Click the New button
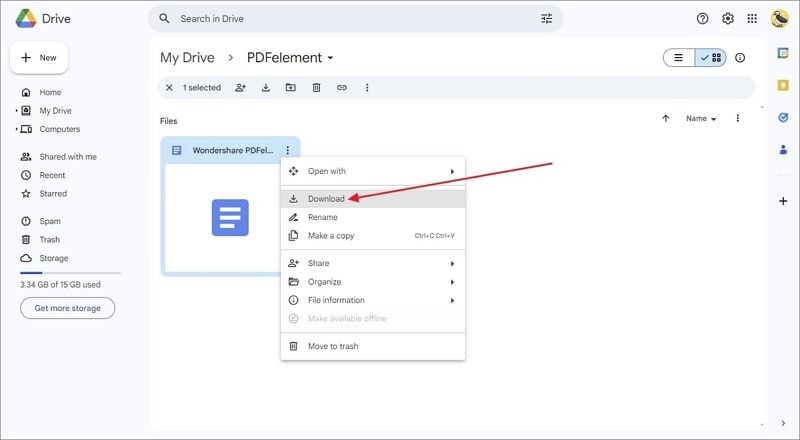The width and height of the screenshot is (800, 440). click(39, 58)
